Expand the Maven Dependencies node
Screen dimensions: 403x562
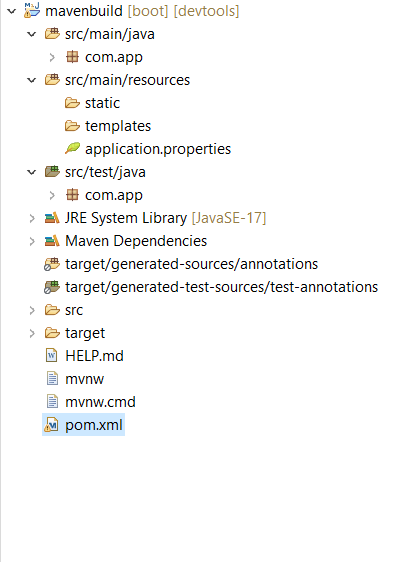pyautogui.click(x=32, y=241)
